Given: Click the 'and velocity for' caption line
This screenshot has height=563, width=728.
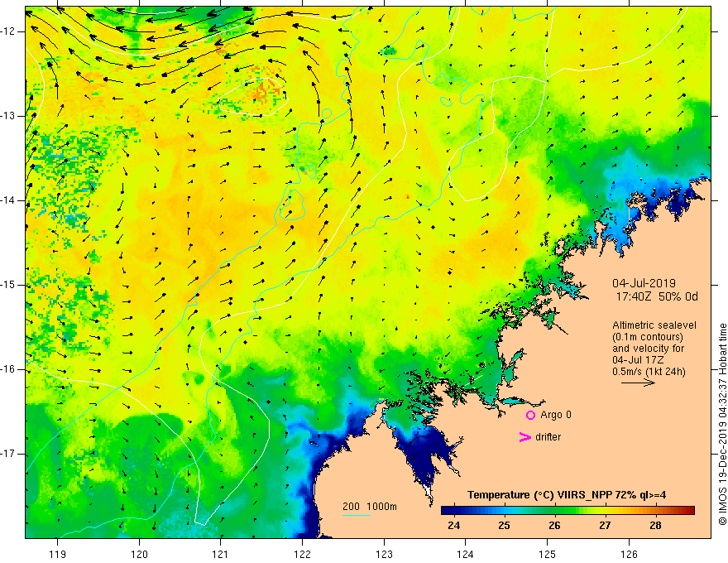Looking at the screenshot, I should pyautogui.click(x=648, y=349).
